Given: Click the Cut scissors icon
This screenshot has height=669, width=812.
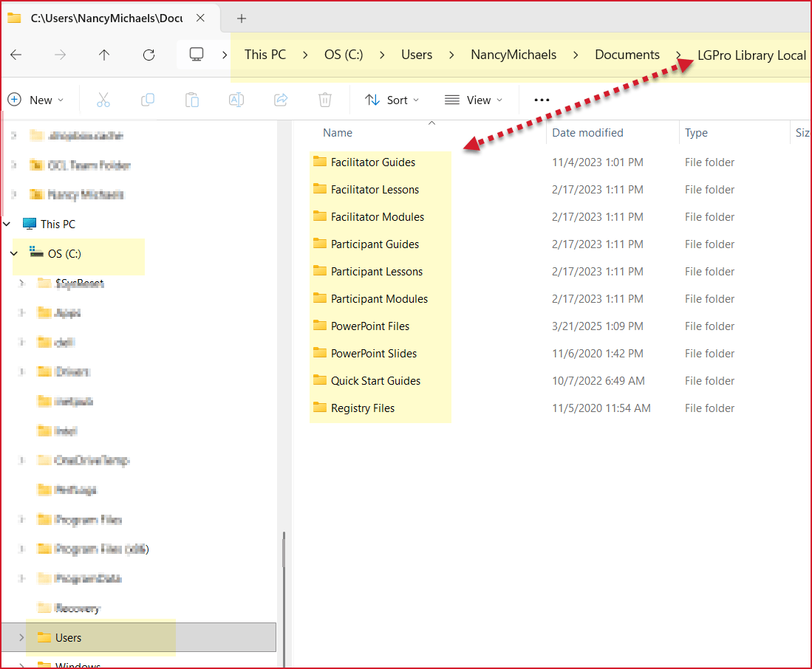Looking at the screenshot, I should 103,100.
